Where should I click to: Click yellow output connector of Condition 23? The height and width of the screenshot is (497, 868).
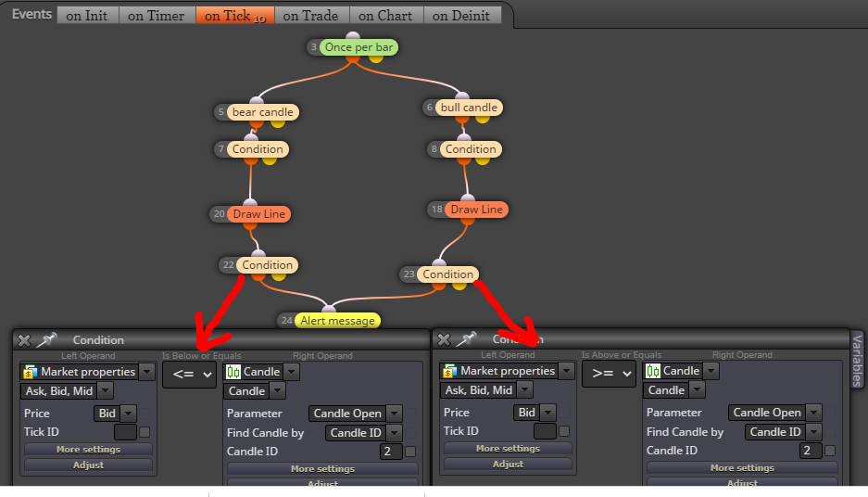[459, 285]
